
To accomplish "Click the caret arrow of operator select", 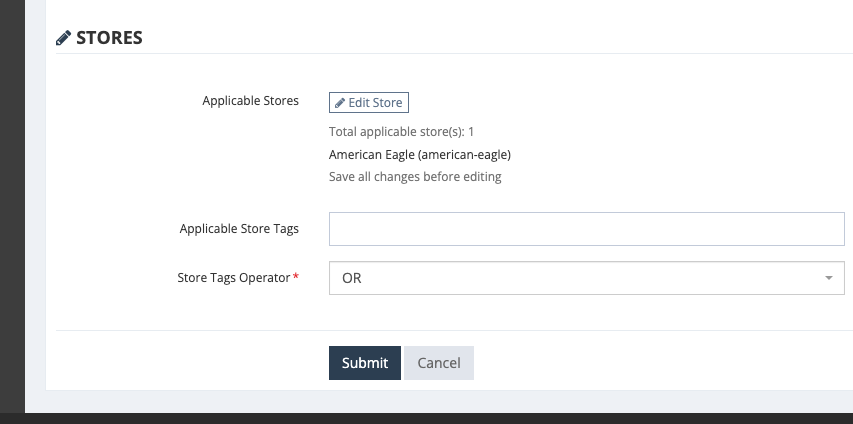I will click(x=829, y=278).
